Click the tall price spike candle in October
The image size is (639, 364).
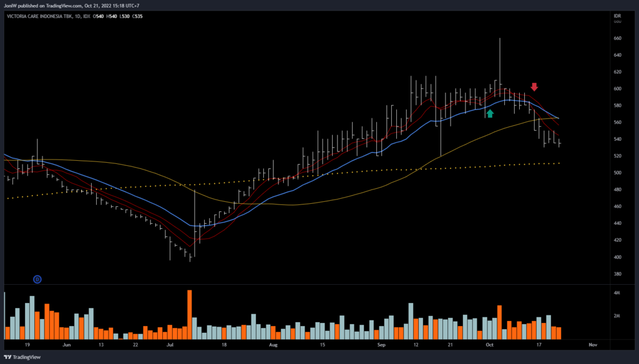pyautogui.click(x=500, y=62)
